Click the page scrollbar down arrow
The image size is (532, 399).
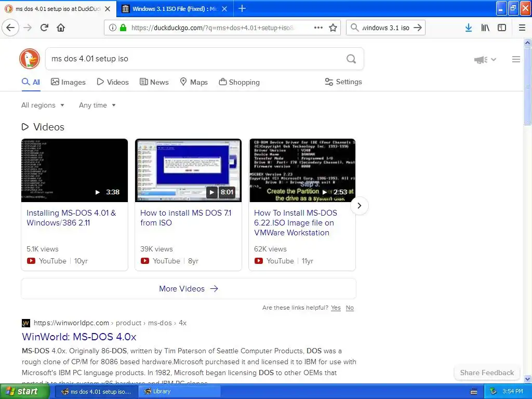(527, 379)
